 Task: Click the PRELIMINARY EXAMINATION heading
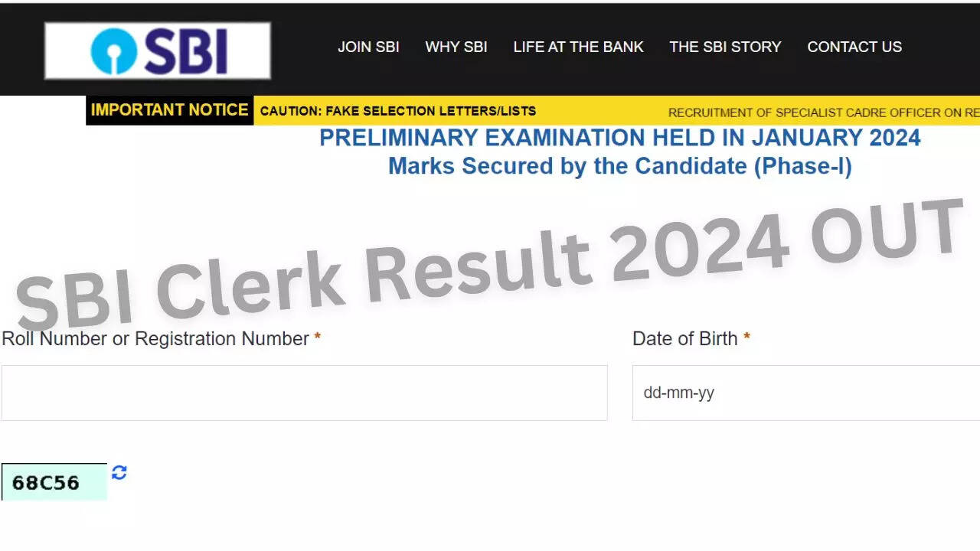[620, 138]
